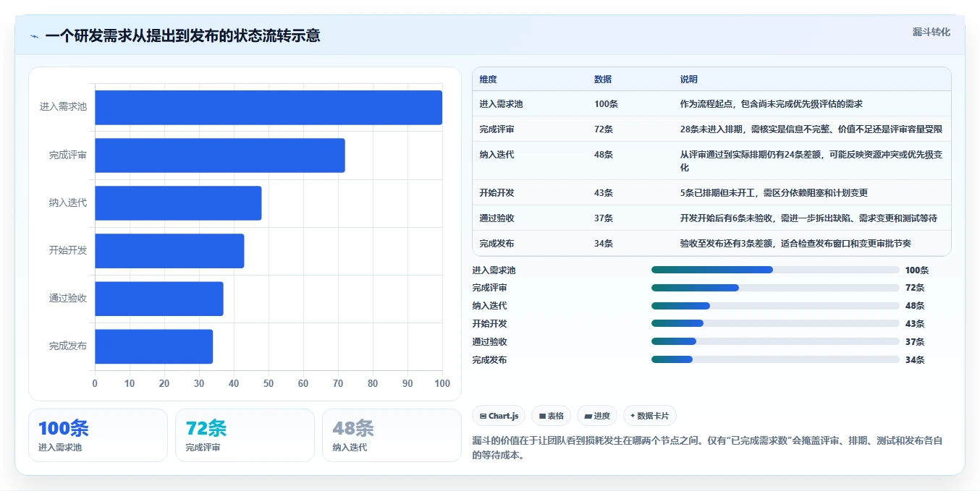980x491 pixels.
Task: Click the page title 一个研发需求从提出到发布的状态流转示意
Action: tap(182, 35)
